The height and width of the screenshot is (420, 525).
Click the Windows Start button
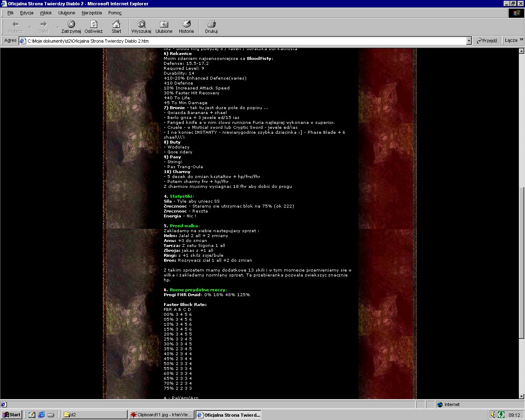[11, 415]
